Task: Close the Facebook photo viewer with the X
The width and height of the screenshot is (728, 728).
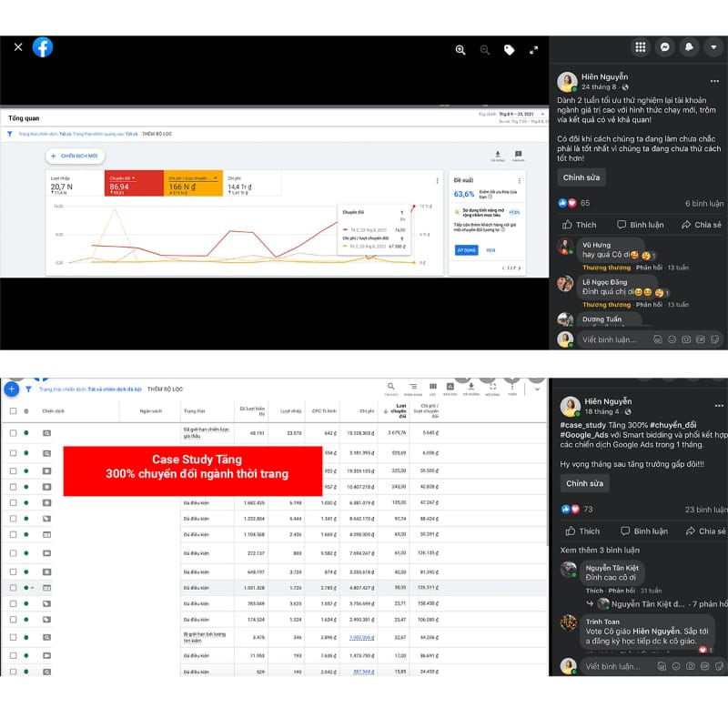Action: click(x=18, y=47)
